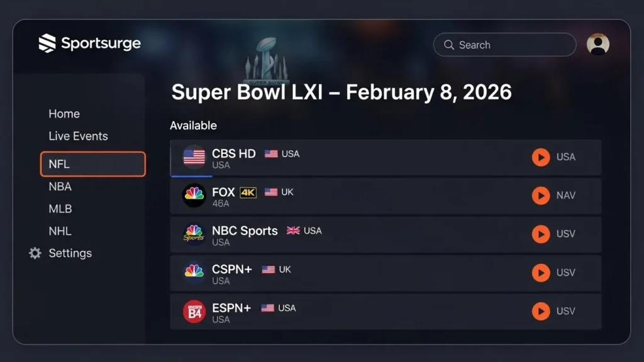Viewport: 644px width, 362px height.
Task: Click the Sportsurge logo icon
Action: [47, 43]
